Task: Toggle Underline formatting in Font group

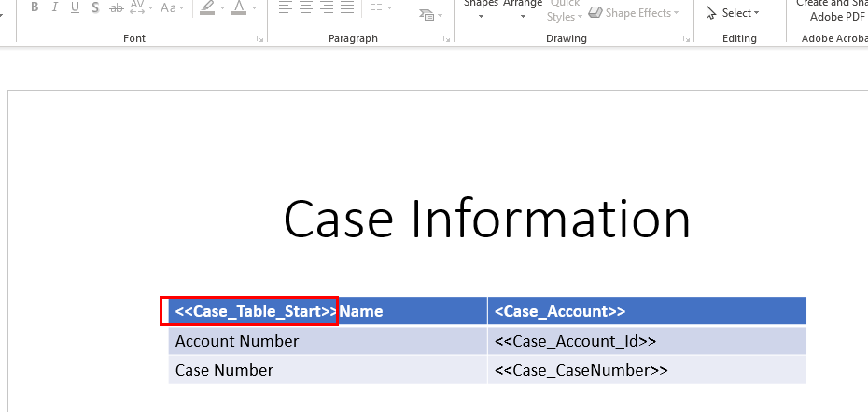Action: pos(75,7)
